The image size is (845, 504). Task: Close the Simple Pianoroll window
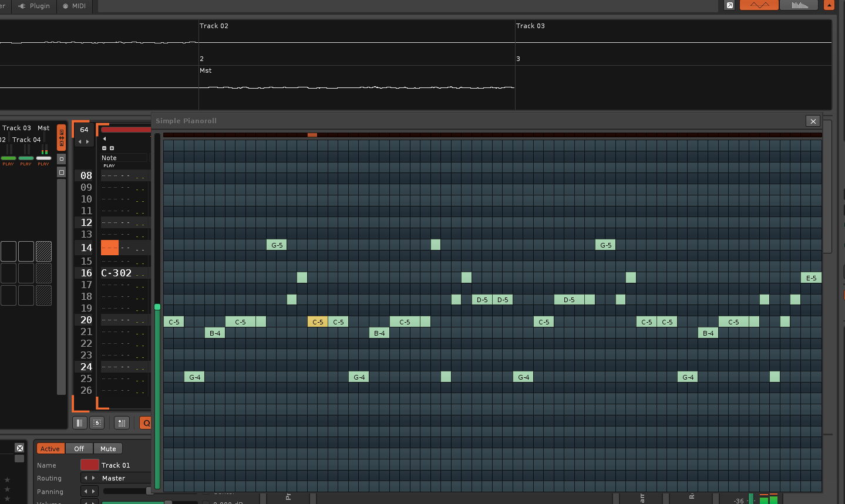[x=813, y=121]
